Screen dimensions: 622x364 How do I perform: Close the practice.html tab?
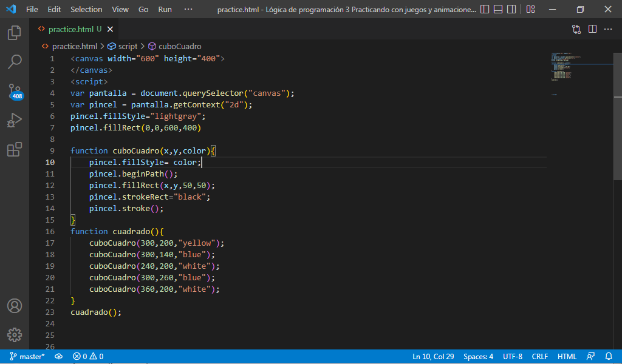[x=111, y=29]
